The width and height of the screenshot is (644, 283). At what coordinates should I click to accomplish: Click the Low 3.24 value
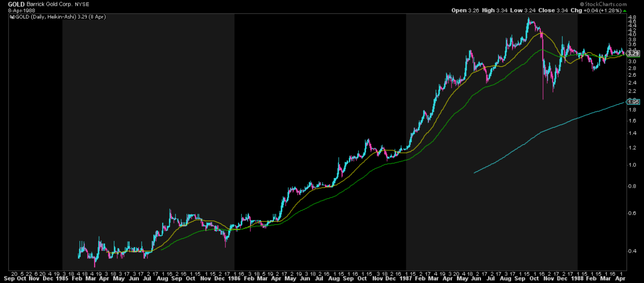pos(522,10)
